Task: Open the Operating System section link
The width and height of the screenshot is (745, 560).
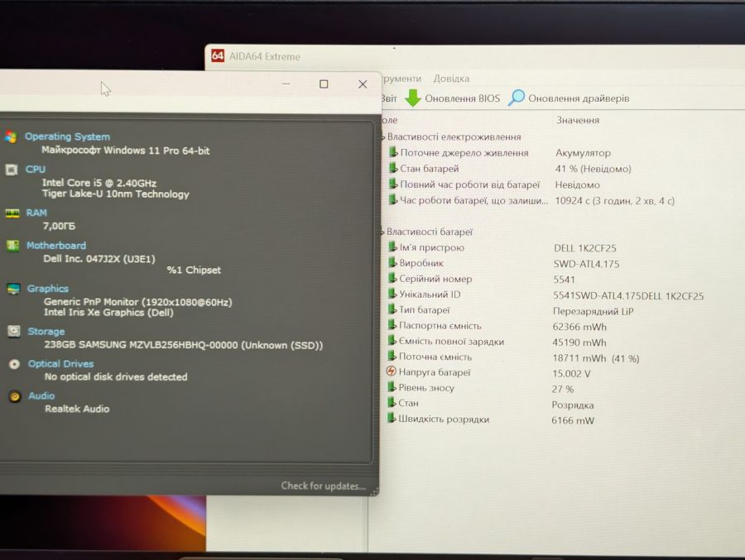Action: (67, 136)
